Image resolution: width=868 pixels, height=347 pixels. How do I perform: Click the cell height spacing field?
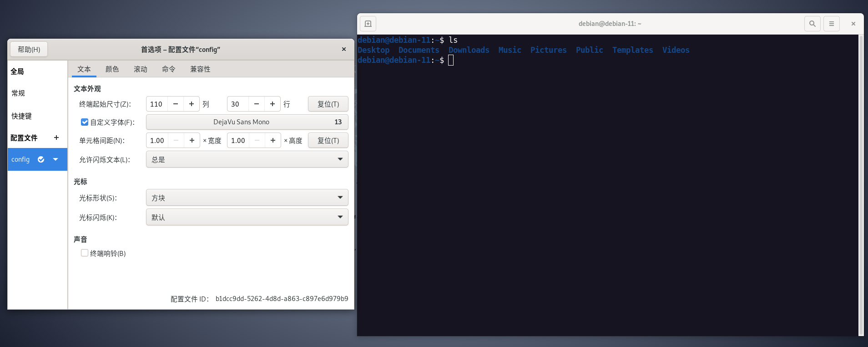(238, 140)
